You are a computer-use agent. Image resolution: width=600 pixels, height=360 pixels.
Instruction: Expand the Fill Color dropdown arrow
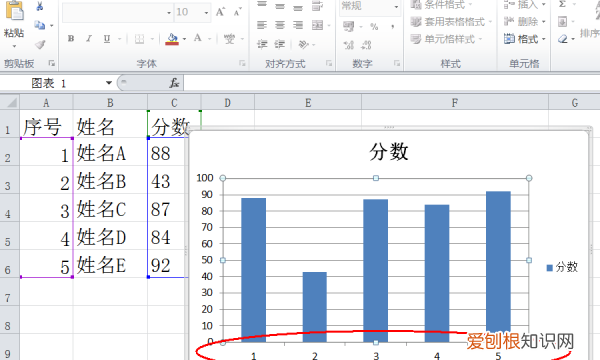pyautogui.click(x=184, y=39)
